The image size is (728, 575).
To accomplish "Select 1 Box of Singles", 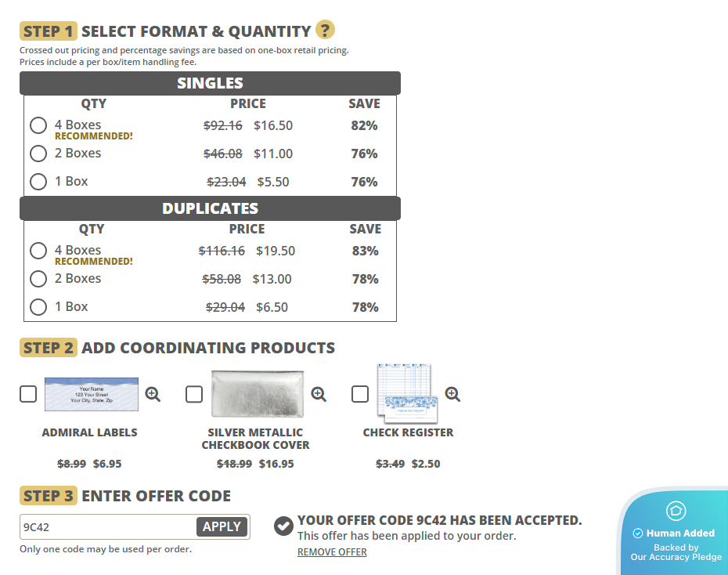I will click(38, 182).
